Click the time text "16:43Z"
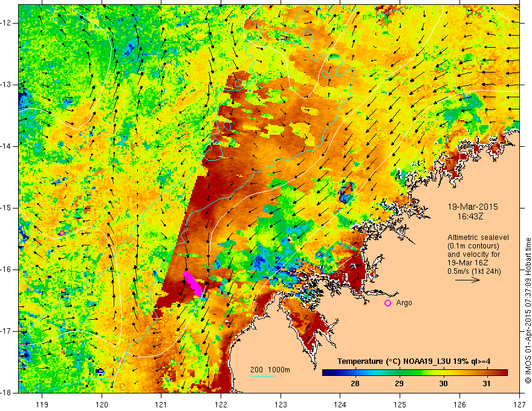 (x=470, y=216)
